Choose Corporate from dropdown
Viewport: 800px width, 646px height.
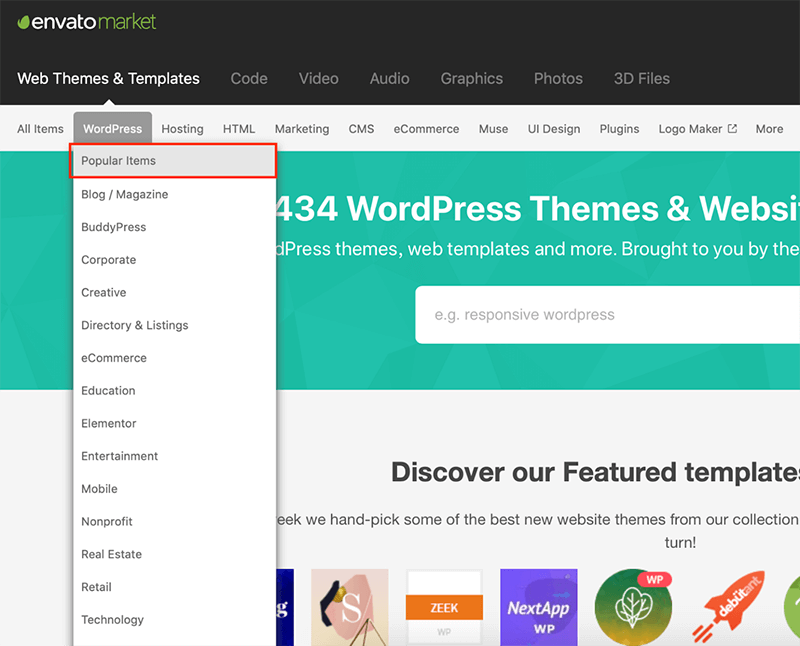174,260
